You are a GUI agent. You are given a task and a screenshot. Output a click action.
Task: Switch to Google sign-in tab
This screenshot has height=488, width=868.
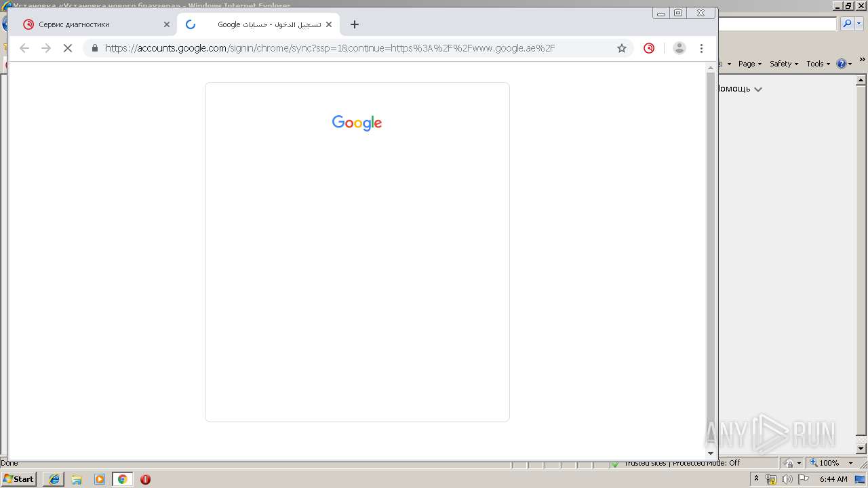tap(258, 24)
